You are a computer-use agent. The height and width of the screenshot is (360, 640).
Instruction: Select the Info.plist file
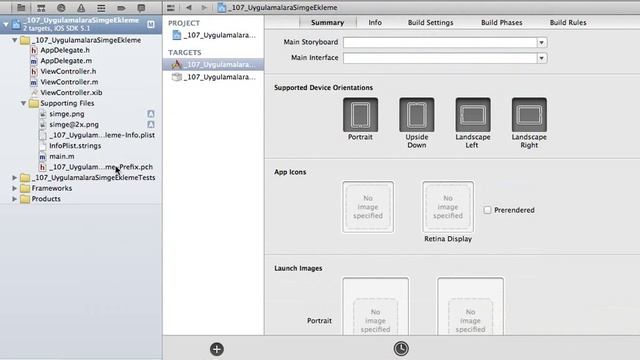[x=102, y=135]
